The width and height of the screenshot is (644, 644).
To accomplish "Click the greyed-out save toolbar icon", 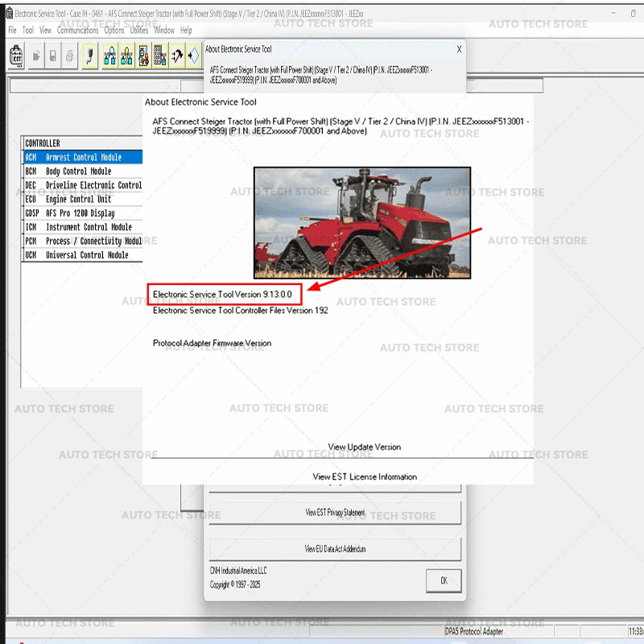I will point(53,56).
